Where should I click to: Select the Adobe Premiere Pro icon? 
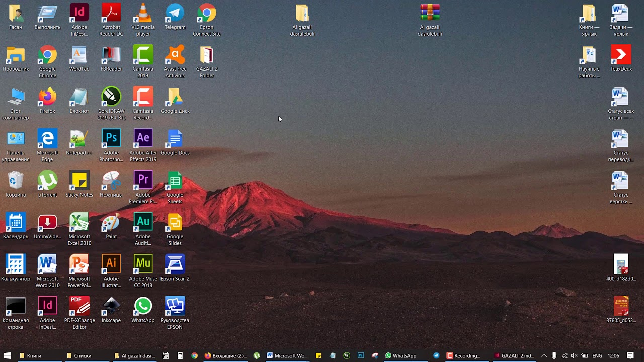pyautogui.click(x=143, y=188)
